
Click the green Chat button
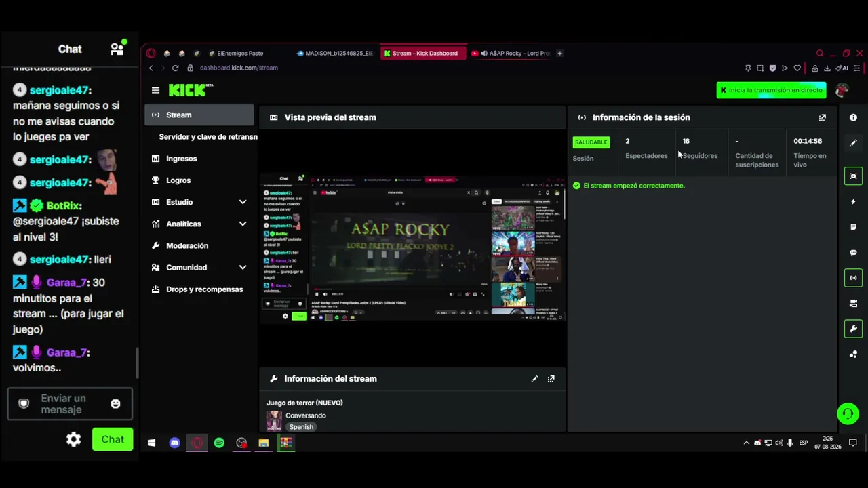click(x=113, y=439)
